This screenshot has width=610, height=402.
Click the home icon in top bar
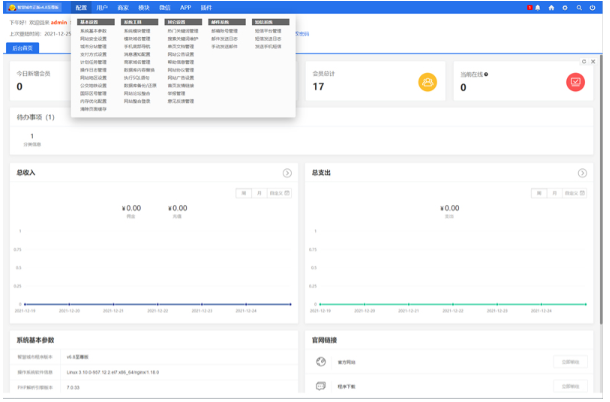pos(552,7)
